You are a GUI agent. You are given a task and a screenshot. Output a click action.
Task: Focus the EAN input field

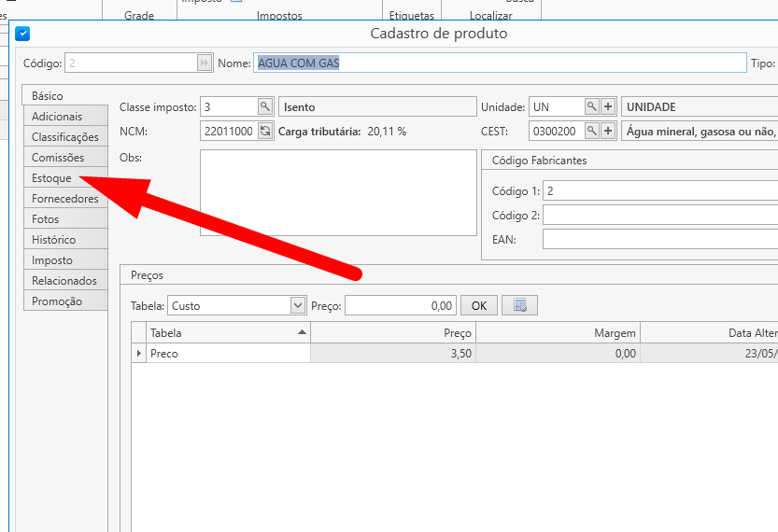[659, 240]
